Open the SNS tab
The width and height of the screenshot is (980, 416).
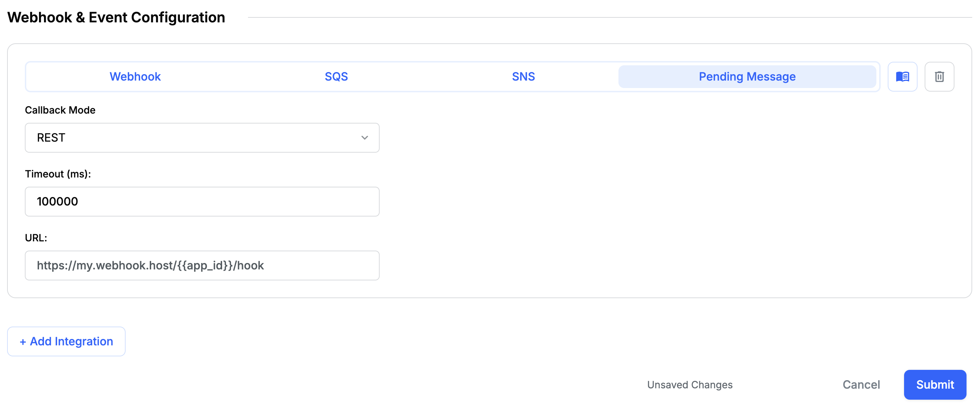[x=523, y=77]
